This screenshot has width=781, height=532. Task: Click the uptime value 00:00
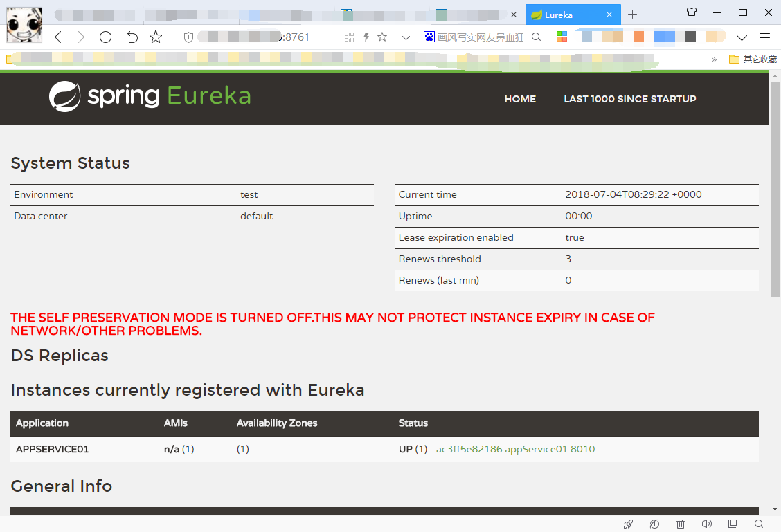pyautogui.click(x=579, y=216)
